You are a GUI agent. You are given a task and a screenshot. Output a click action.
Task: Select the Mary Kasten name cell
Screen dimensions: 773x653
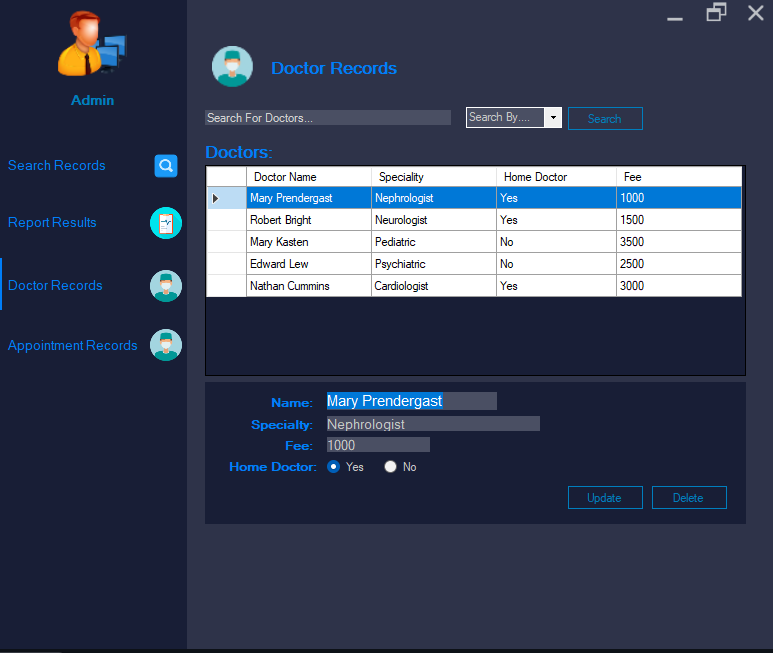(309, 242)
